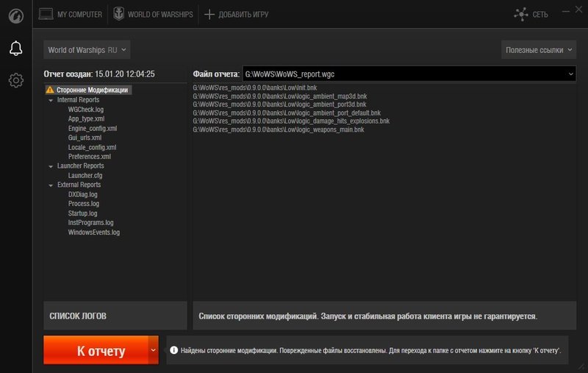Click the info icon in status message
This screenshot has width=588, height=373.
pos(174,351)
